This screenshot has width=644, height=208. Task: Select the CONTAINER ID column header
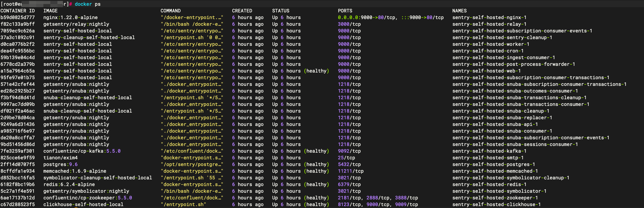(x=17, y=11)
